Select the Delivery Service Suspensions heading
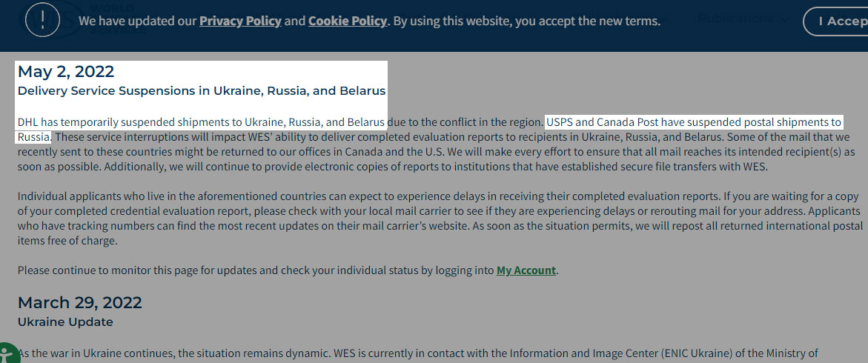 point(202,90)
